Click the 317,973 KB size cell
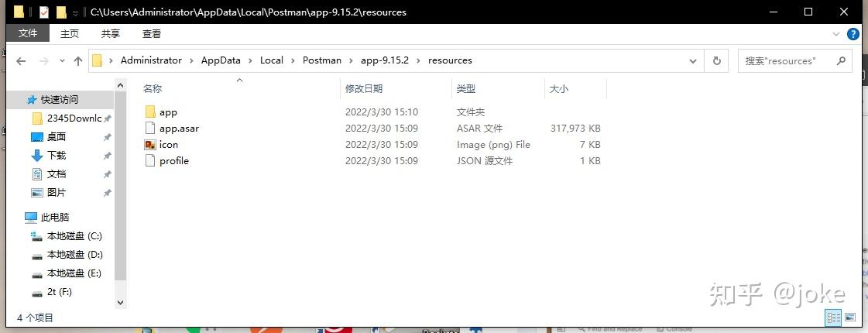This screenshot has width=868, height=333. tap(576, 129)
